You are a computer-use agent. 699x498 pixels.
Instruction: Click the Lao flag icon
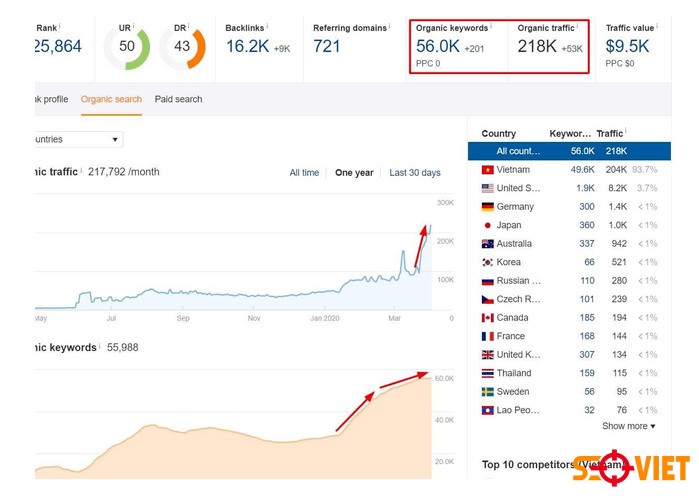488,410
